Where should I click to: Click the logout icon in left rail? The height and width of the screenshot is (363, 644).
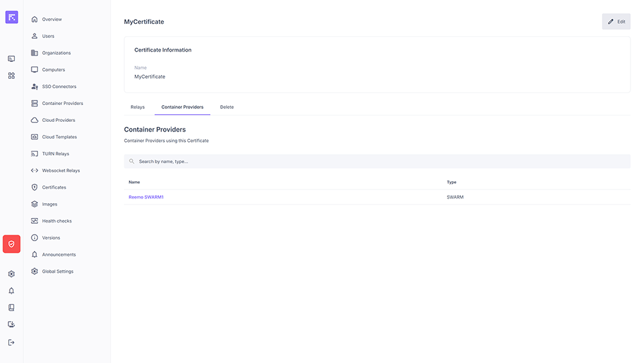[x=12, y=342]
